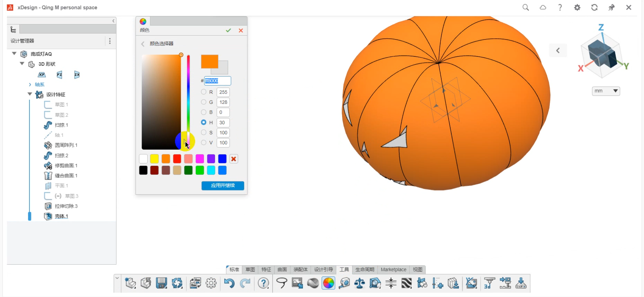The image size is (644, 297).
Task: Go back from 颜色选择器
Action: 143,44
